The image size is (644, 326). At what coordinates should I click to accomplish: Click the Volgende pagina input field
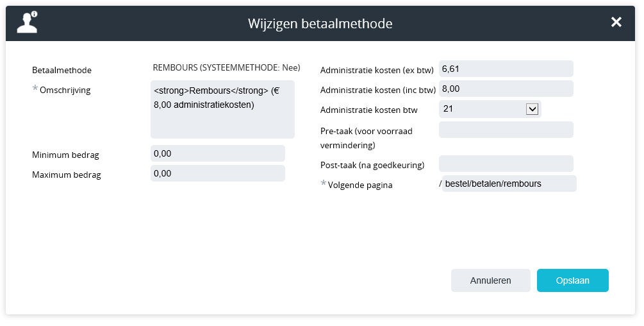click(x=509, y=184)
